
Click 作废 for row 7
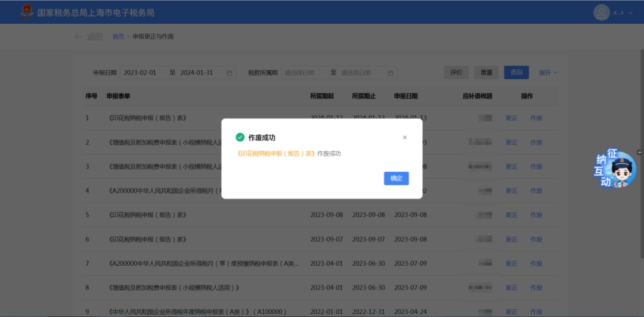tap(537, 263)
